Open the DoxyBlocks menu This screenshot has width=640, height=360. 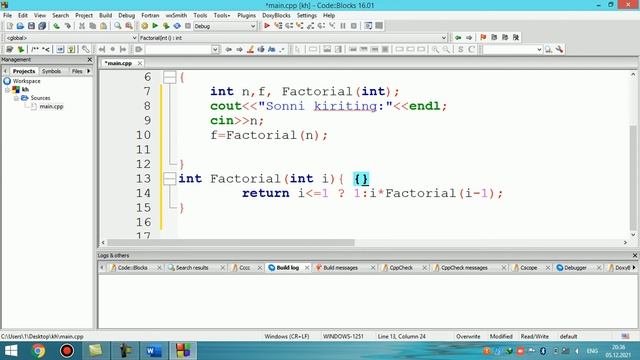(276, 16)
